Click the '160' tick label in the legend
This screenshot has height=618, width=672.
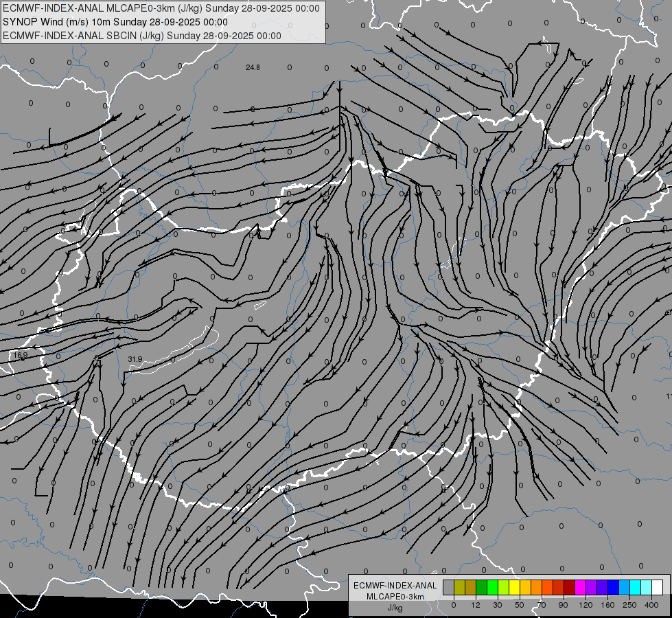point(607,605)
